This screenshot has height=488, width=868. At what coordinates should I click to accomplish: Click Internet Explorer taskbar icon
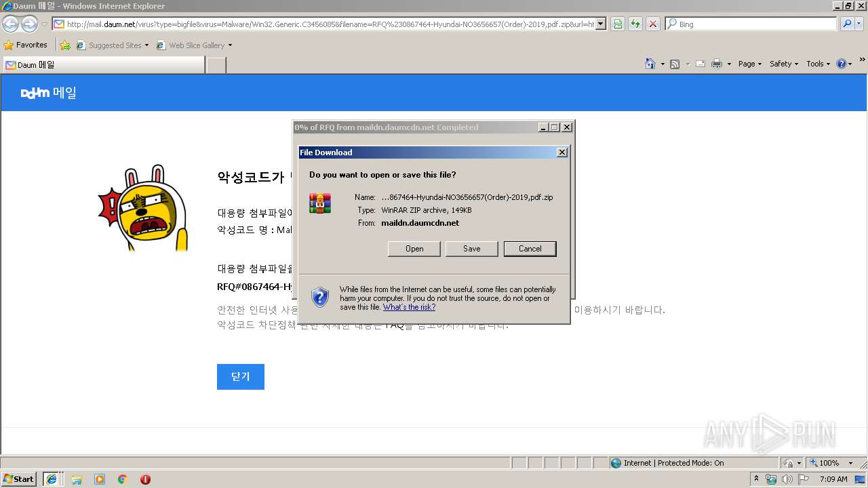coord(52,479)
